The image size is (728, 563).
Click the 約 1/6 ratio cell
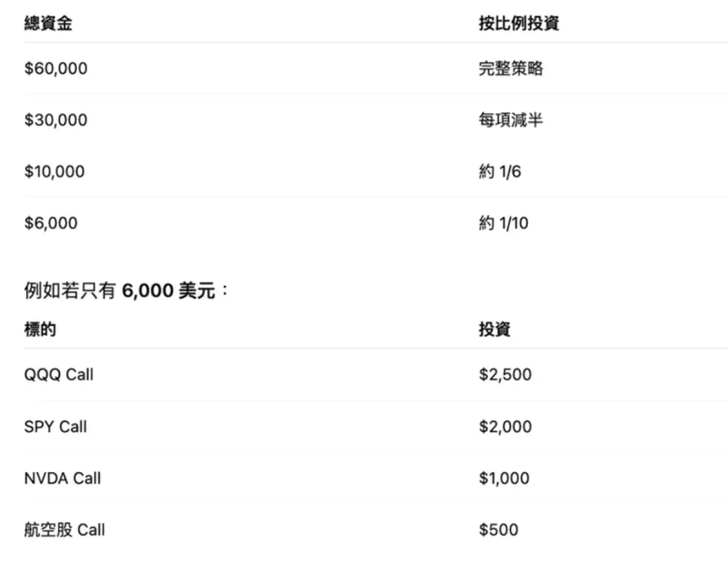pos(499,171)
